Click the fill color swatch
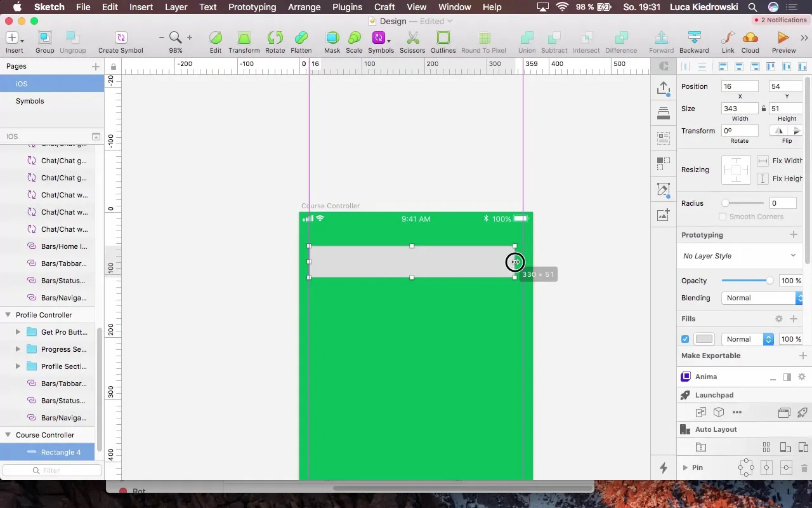This screenshot has width=812, height=508. point(704,339)
